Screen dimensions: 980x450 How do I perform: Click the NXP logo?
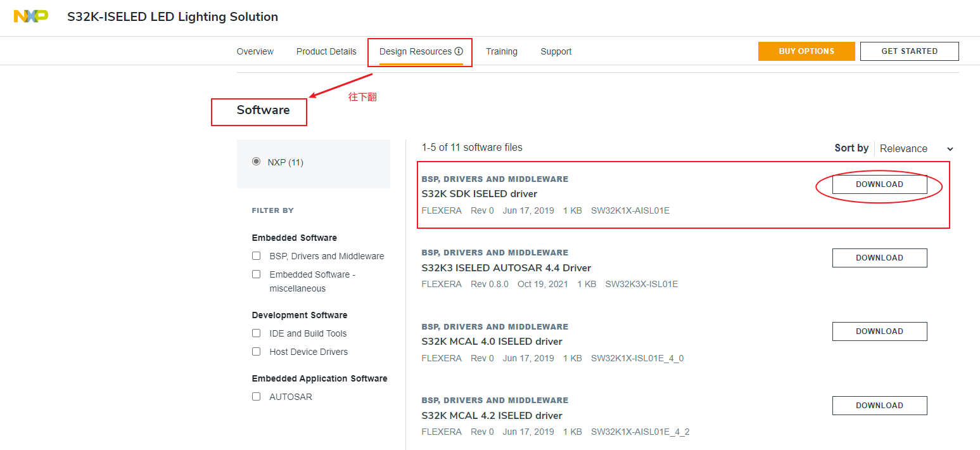pyautogui.click(x=31, y=16)
